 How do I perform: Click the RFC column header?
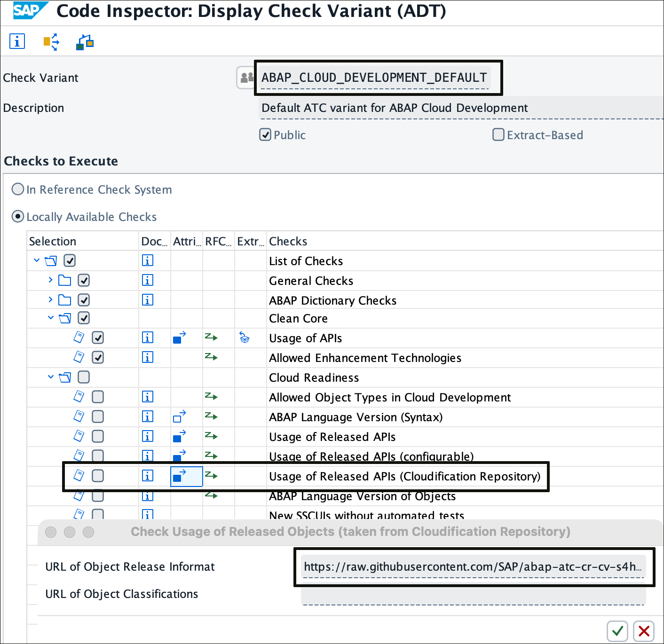(x=219, y=241)
